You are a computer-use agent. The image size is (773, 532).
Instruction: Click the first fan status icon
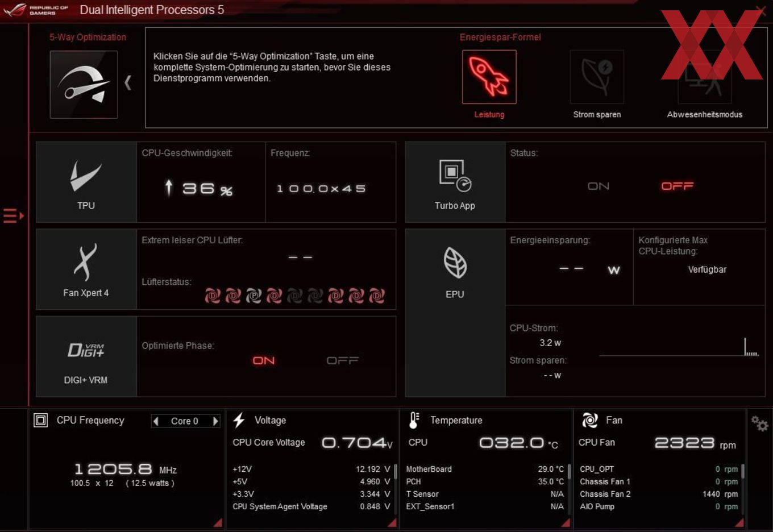213,296
